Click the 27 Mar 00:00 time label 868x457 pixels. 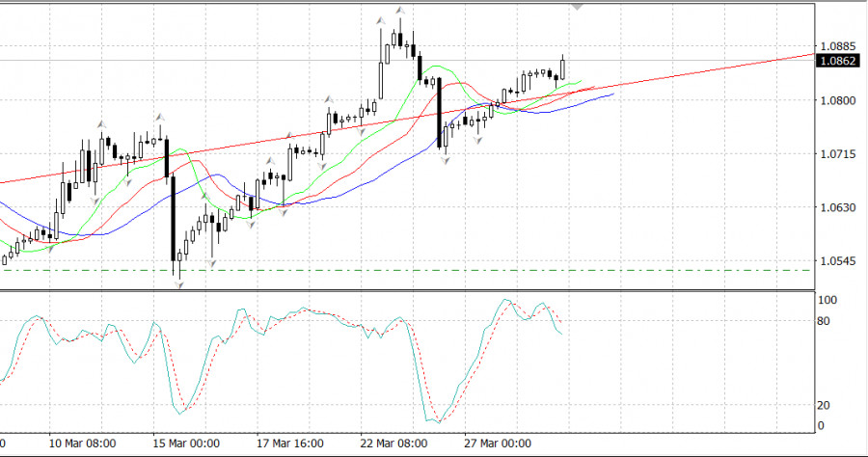[498, 444]
